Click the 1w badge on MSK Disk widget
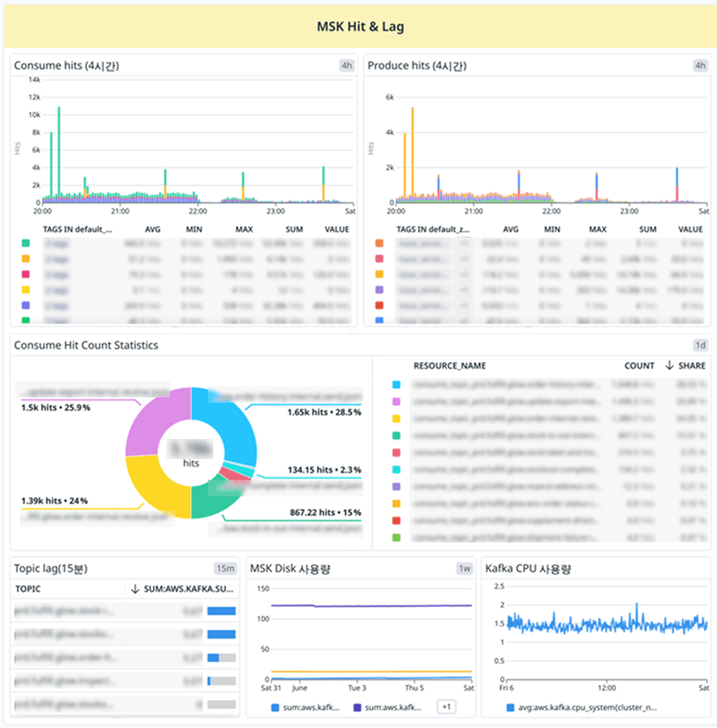 [x=465, y=568]
